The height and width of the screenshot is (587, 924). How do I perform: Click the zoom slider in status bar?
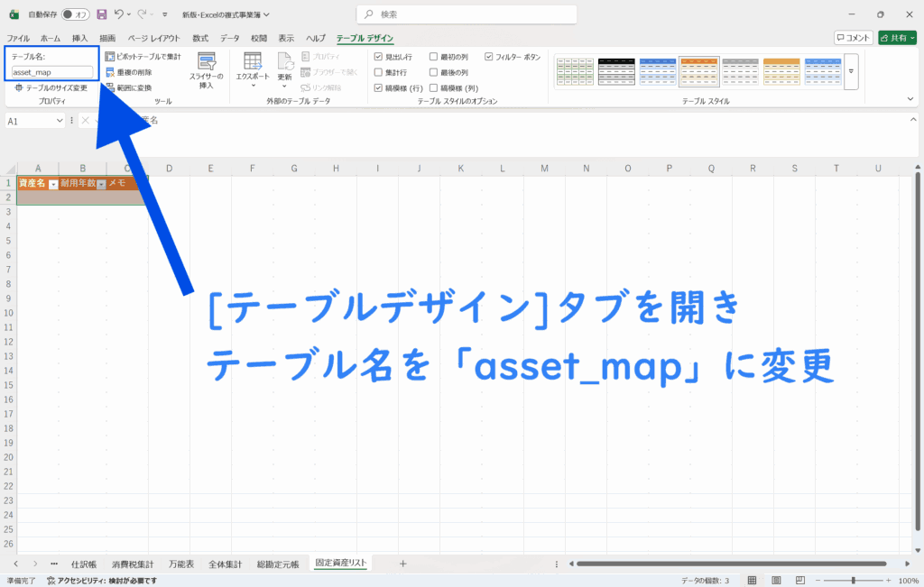pyautogui.click(x=854, y=581)
